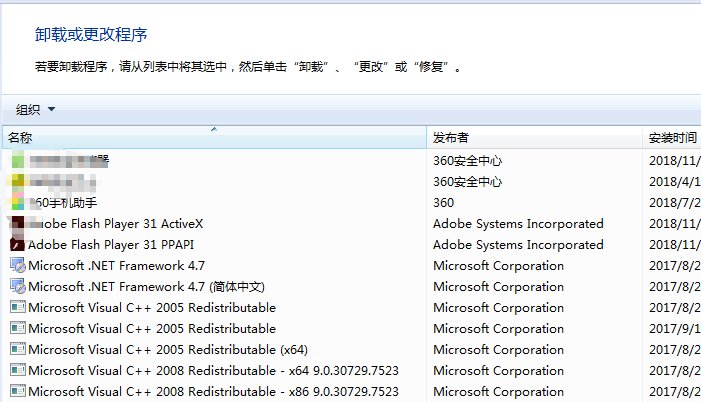Sort programs by the 发布者 column header
Viewport: 701px width, 402px height.
point(534,138)
